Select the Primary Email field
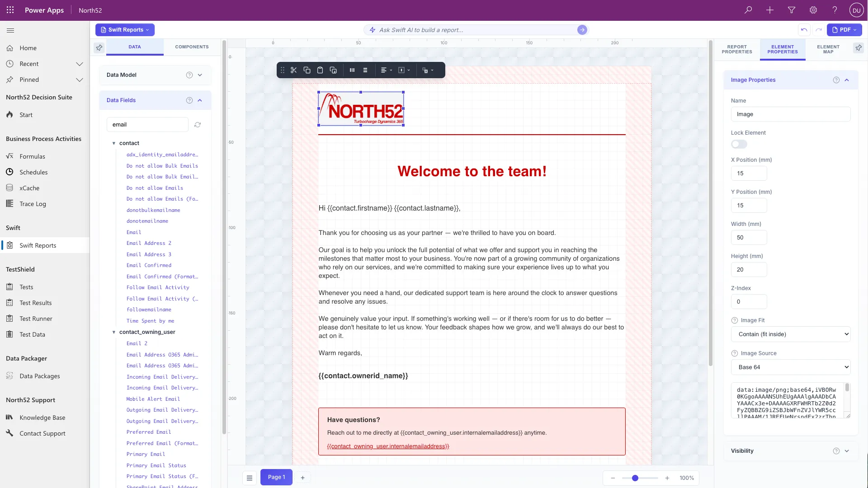This screenshot has width=868, height=488. coord(146,454)
